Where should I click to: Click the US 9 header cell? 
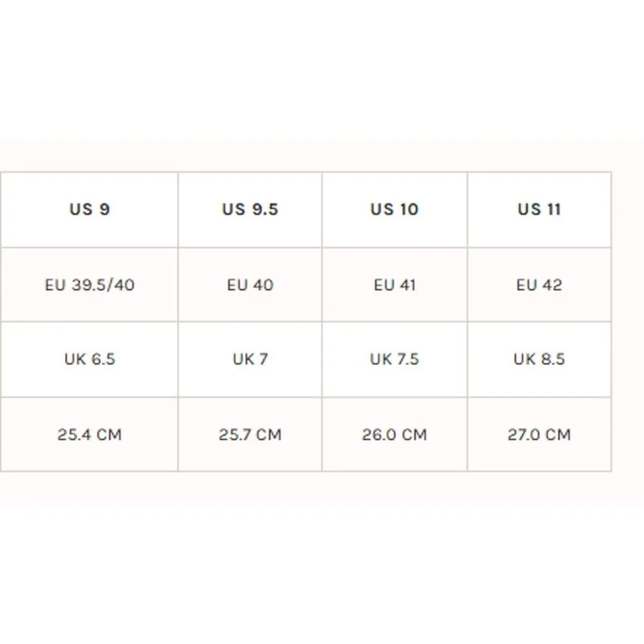(90, 209)
